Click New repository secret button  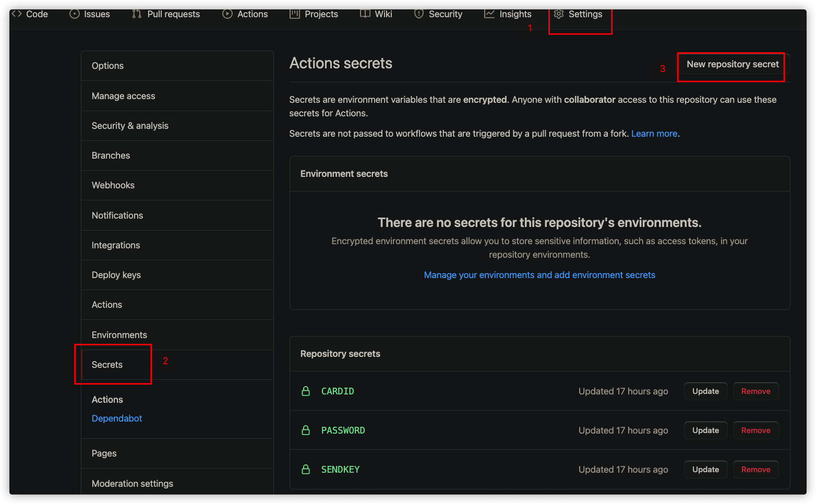point(733,64)
